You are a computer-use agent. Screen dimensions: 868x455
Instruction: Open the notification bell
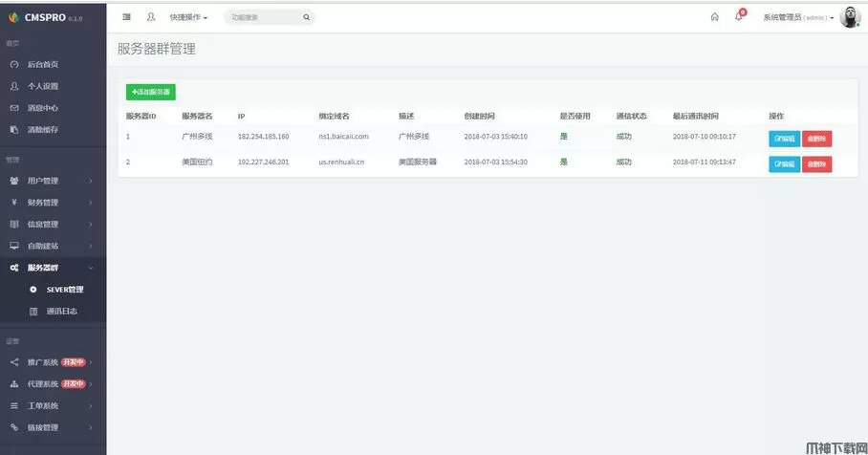(739, 17)
